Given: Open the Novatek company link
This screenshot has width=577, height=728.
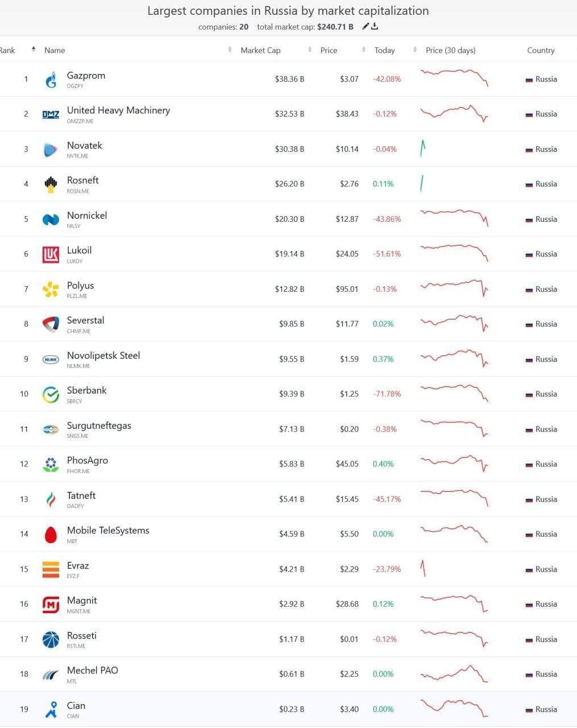Looking at the screenshot, I should (85, 146).
